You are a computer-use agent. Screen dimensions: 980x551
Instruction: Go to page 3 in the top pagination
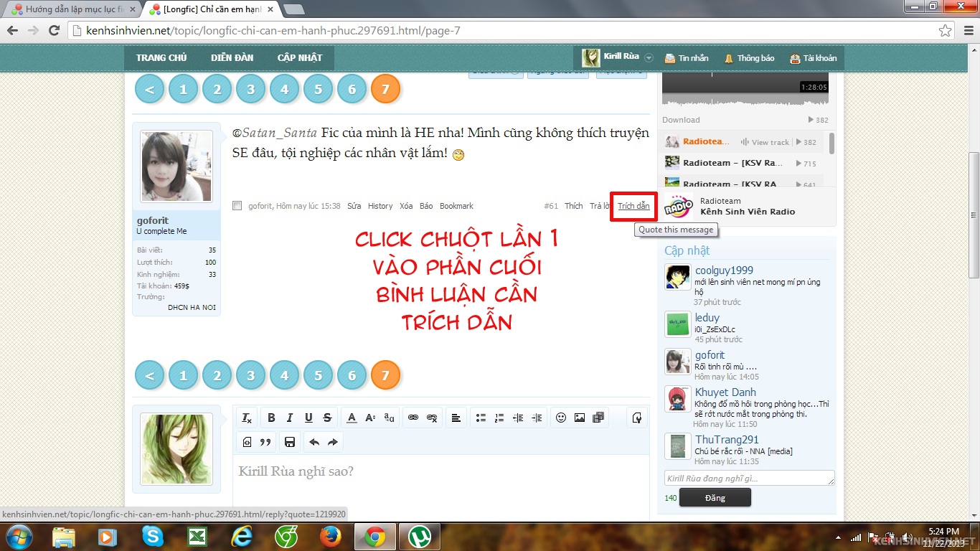(250, 90)
